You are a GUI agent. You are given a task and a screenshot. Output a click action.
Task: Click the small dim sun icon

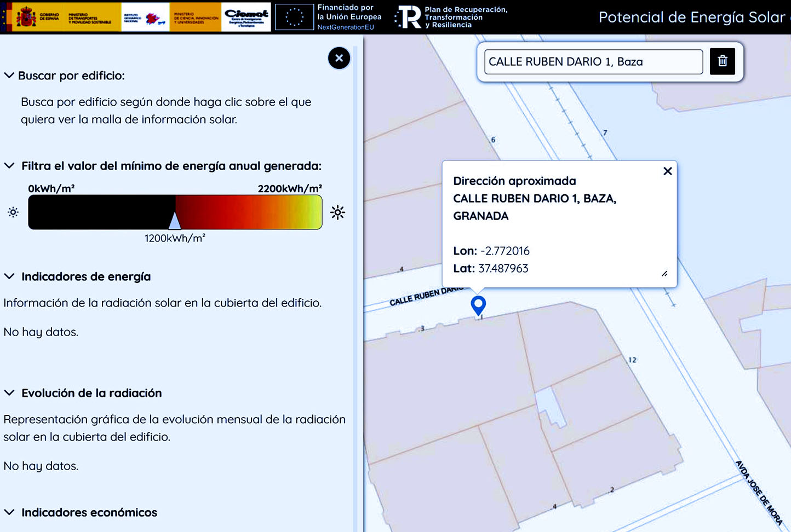point(13,212)
